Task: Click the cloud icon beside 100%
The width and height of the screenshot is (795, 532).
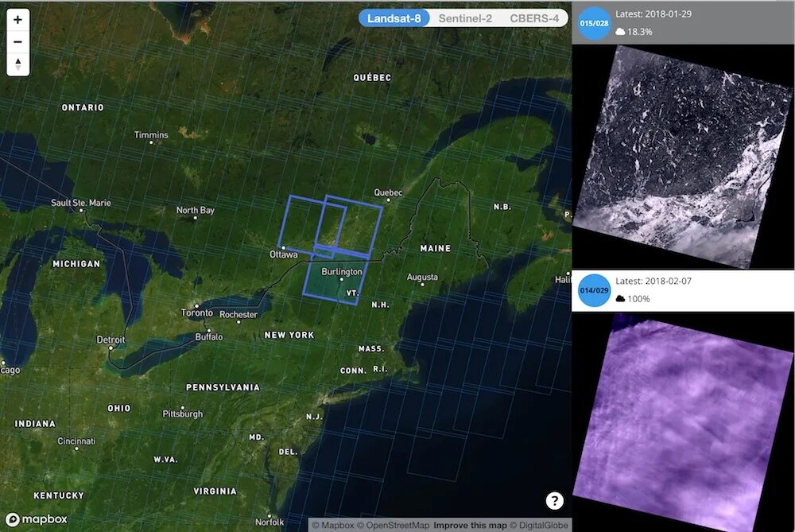Action: click(x=619, y=299)
